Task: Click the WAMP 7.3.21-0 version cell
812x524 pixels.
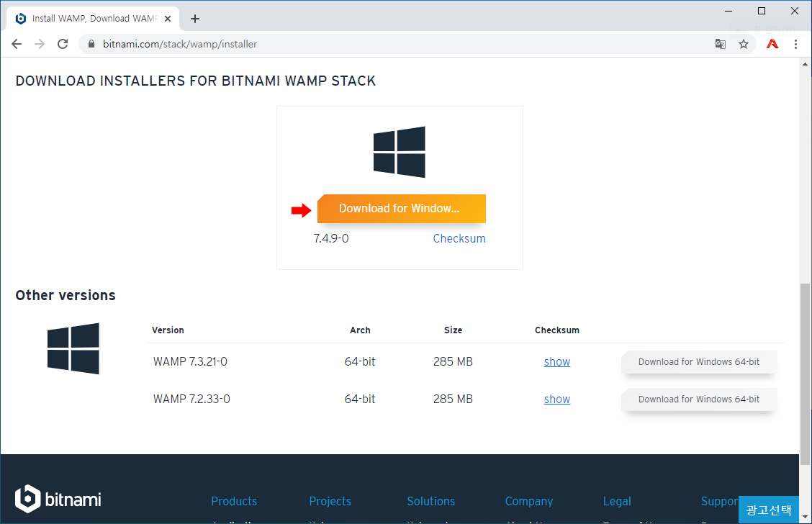Action: pos(190,362)
